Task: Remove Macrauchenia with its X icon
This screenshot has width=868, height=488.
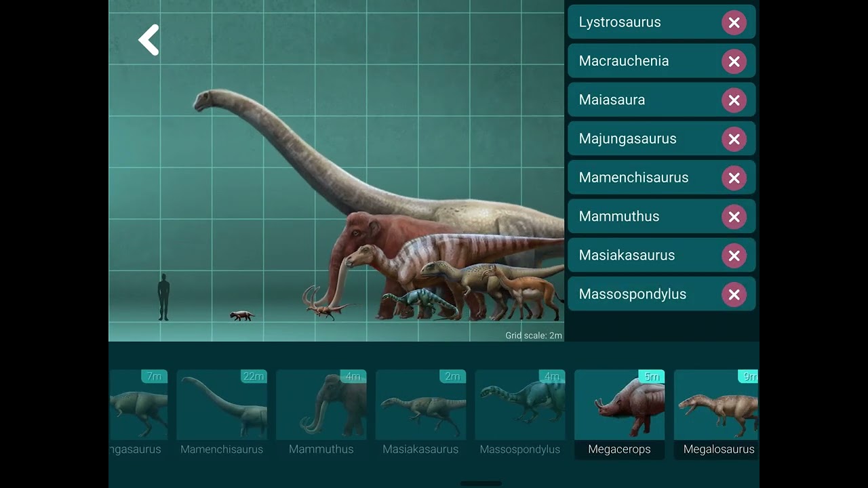Action: (x=734, y=61)
